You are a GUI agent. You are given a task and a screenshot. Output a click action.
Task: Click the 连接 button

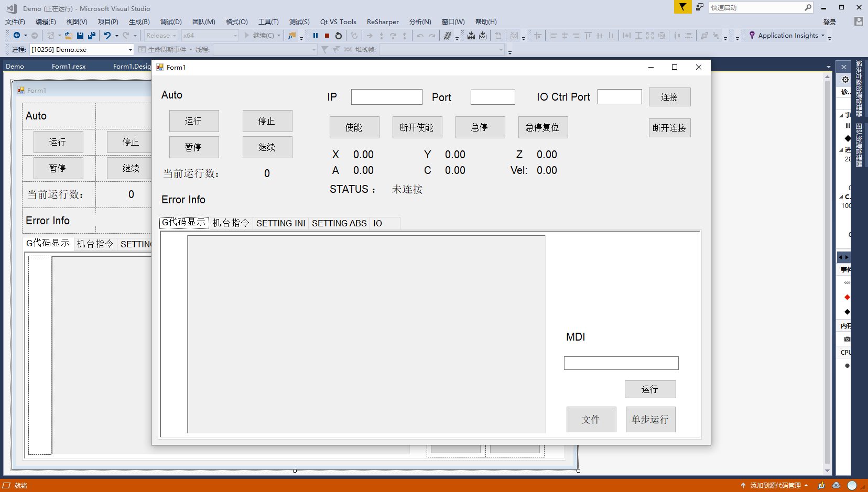[x=669, y=97]
